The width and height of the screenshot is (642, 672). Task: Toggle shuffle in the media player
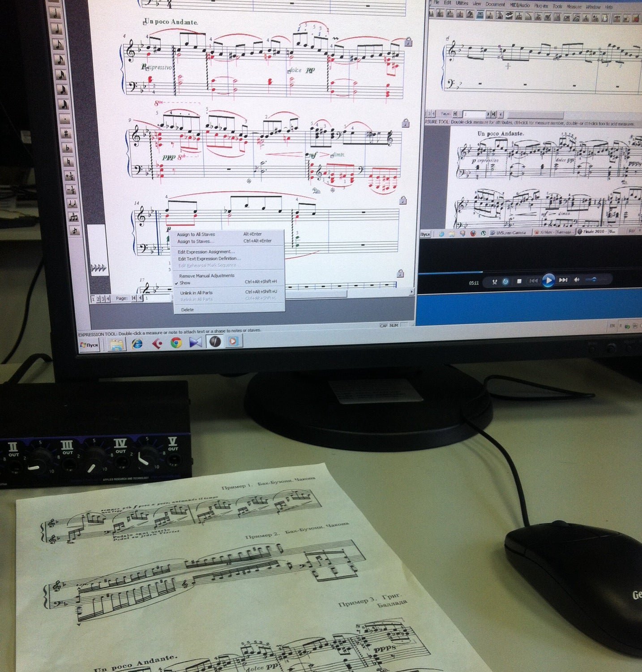tap(494, 282)
